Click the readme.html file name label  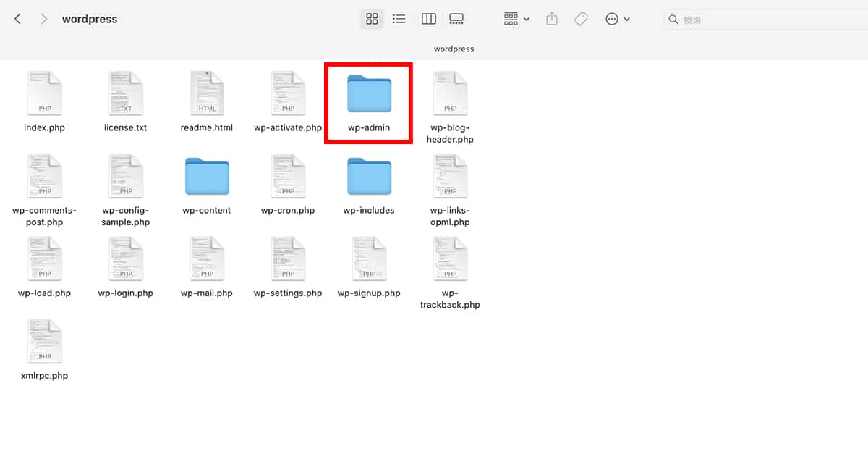207,128
